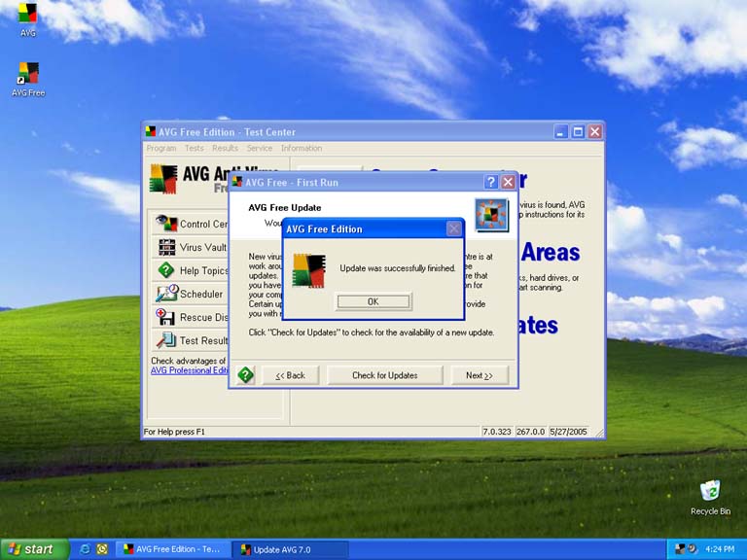Image resolution: width=747 pixels, height=560 pixels.
Task: Open the Service menu
Action: tap(260, 148)
